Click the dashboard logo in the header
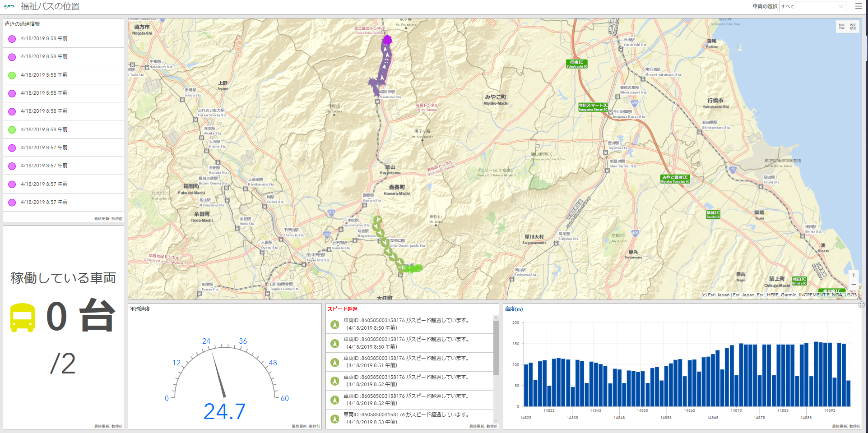 (x=9, y=6)
